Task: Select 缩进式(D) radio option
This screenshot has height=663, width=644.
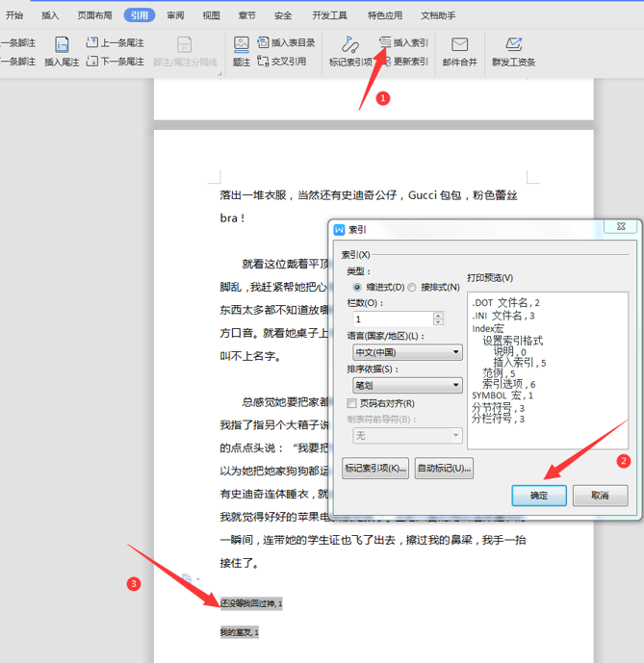Action: tap(357, 288)
